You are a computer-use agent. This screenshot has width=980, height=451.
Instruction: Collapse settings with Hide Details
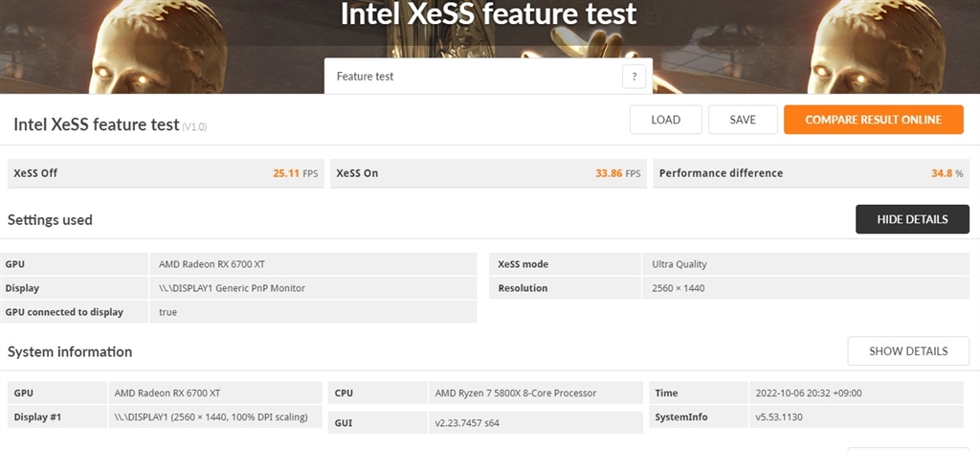(x=912, y=219)
